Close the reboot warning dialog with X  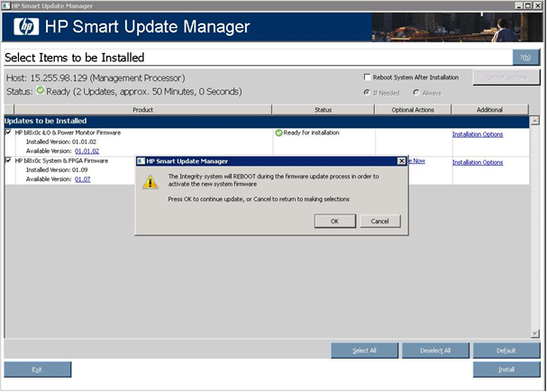[401, 160]
